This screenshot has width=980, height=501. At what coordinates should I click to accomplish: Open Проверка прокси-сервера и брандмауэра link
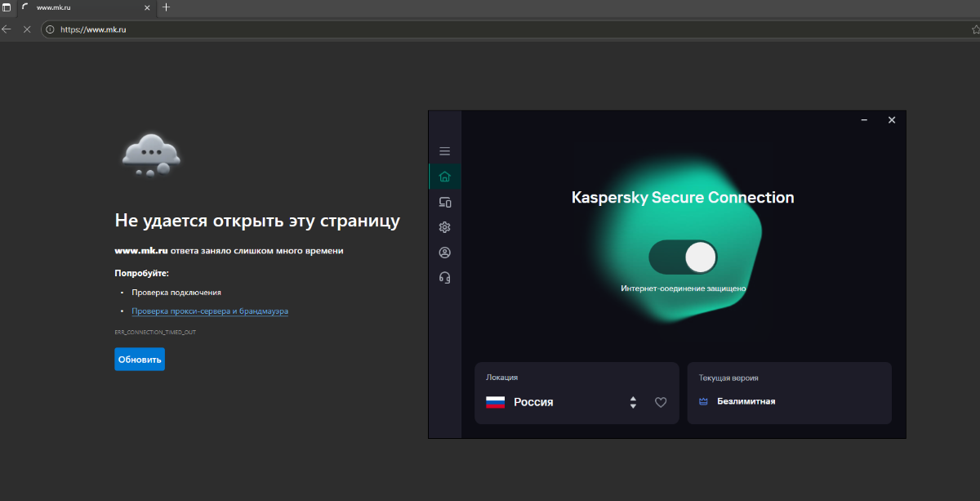click(210, 311)
